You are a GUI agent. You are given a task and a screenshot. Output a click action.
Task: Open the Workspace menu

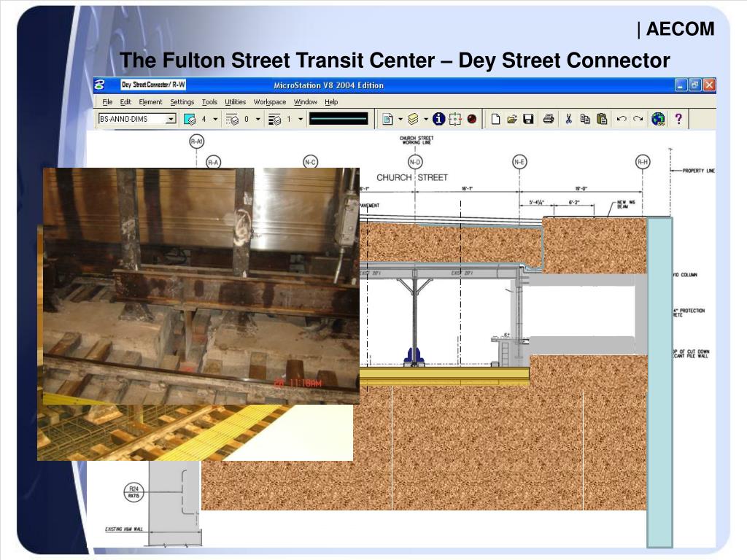270,102
